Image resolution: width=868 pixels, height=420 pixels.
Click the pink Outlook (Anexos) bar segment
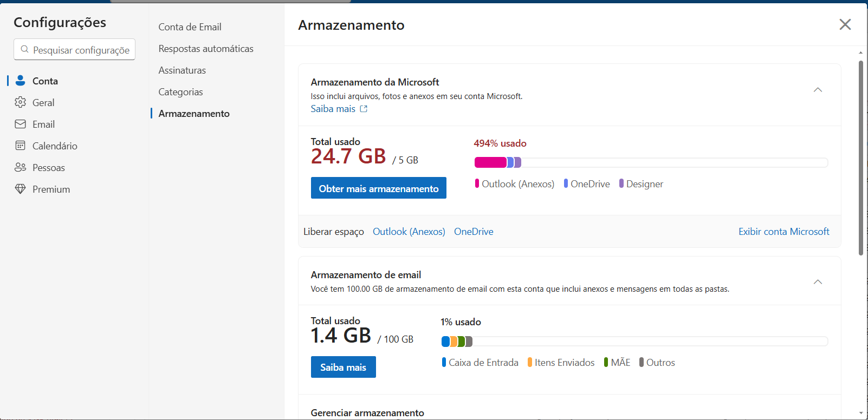coord(490,162)
